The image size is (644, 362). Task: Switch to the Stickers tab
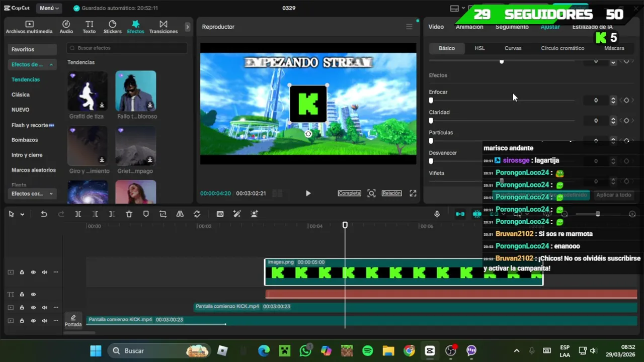tap(112, 27)
